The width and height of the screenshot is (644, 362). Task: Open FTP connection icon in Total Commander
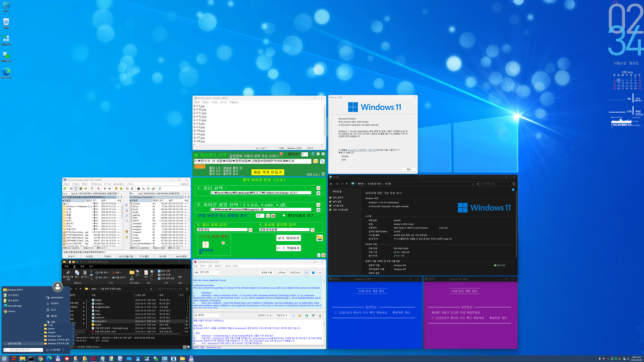pyautogui.click(x=127, y=189)
